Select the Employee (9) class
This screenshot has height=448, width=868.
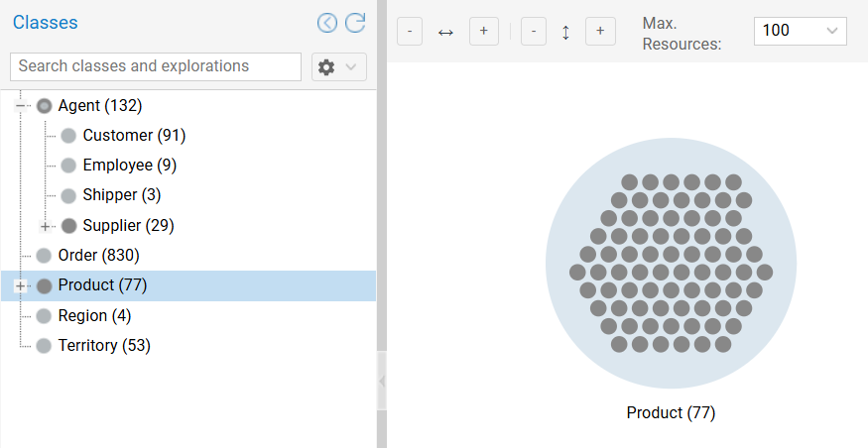(x=129, y=166)
